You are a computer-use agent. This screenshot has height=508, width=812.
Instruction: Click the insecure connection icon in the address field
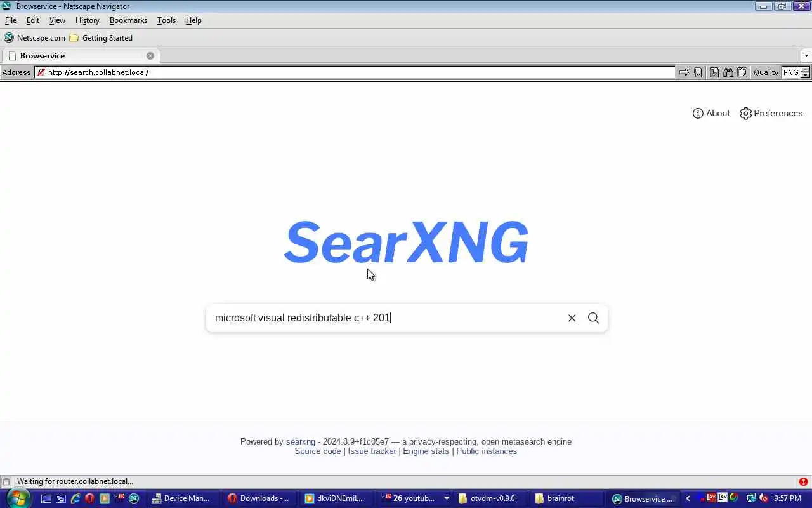41,72
